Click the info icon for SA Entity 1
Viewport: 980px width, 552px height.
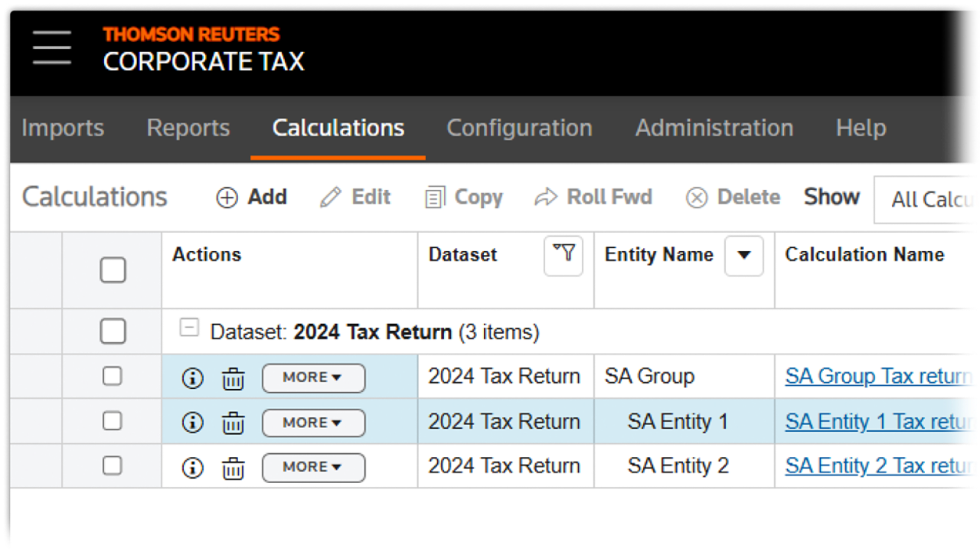[192, 423]
